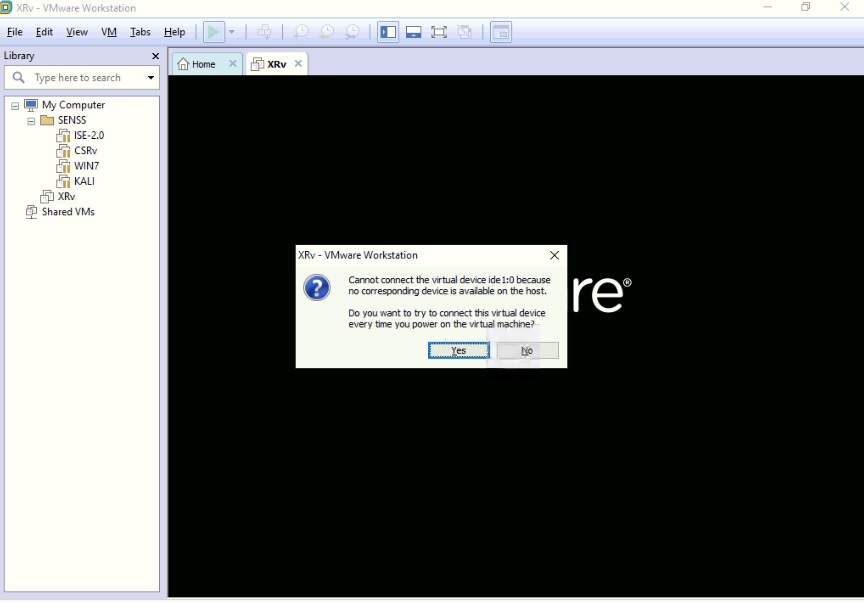
Task: Open the VM menu
Action: 109,31
